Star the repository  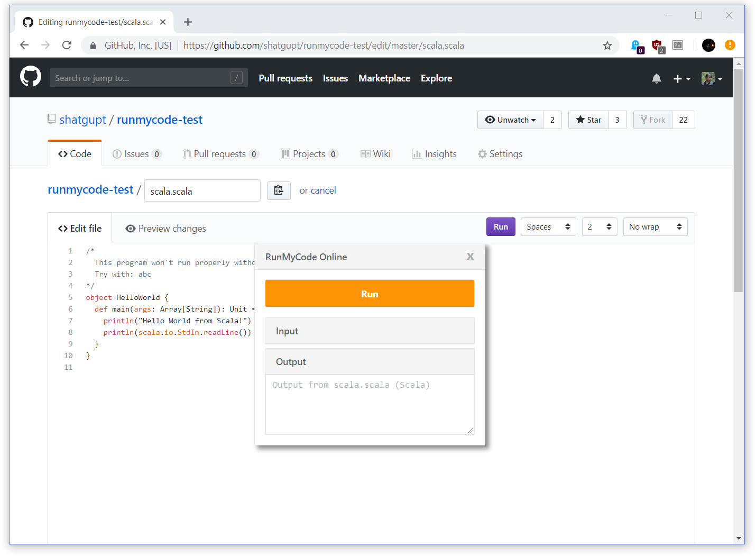pyautogui.click(x=588, y=120)
